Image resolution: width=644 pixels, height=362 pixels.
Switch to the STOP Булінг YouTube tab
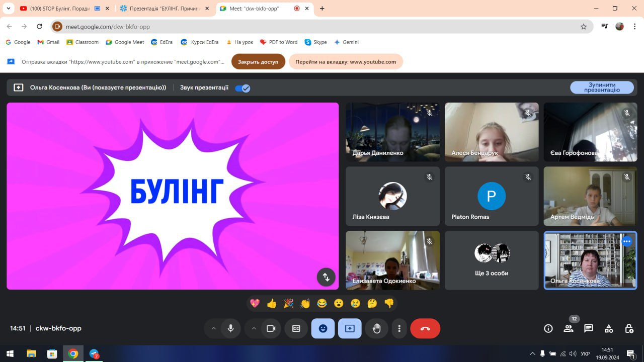[x=59, y=9]
